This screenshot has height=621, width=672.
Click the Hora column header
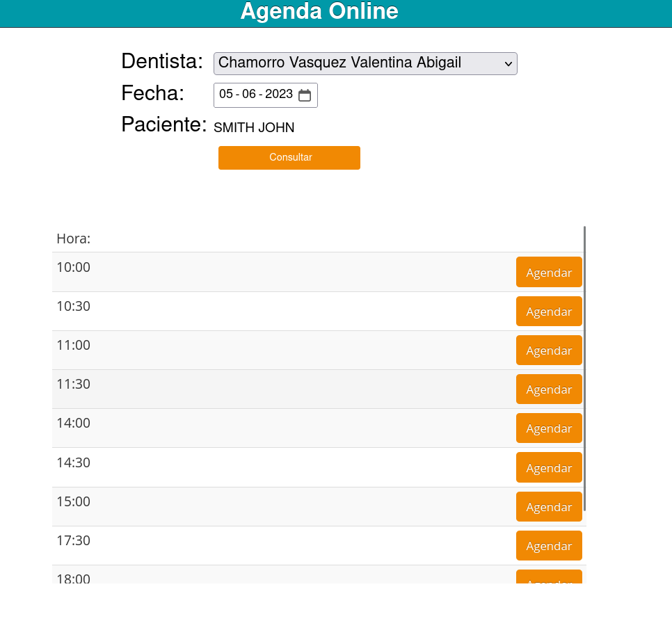pos(73,239)
